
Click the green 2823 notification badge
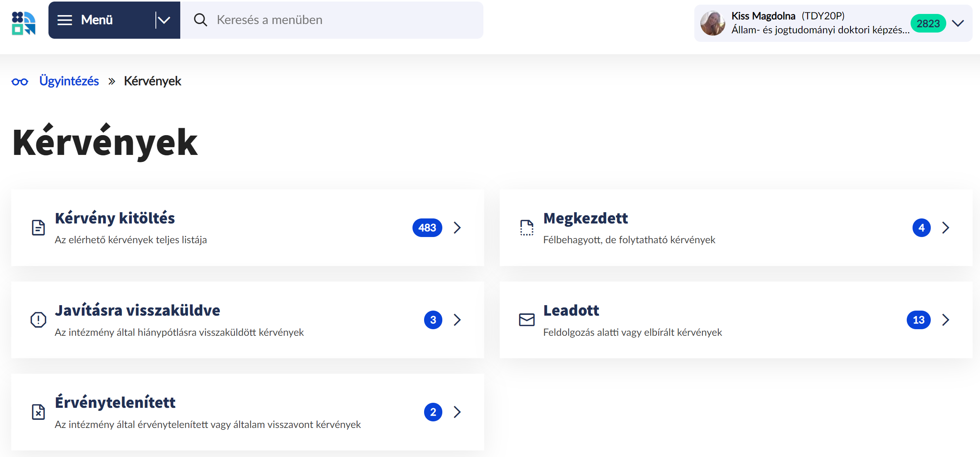tap(928, 24)
